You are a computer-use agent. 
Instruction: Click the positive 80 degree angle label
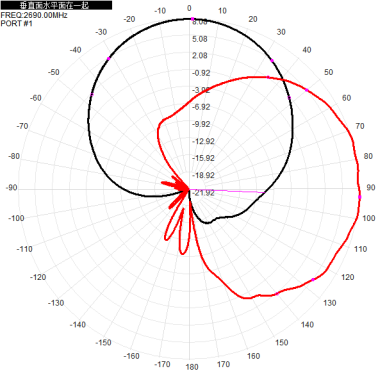point(368,156)
